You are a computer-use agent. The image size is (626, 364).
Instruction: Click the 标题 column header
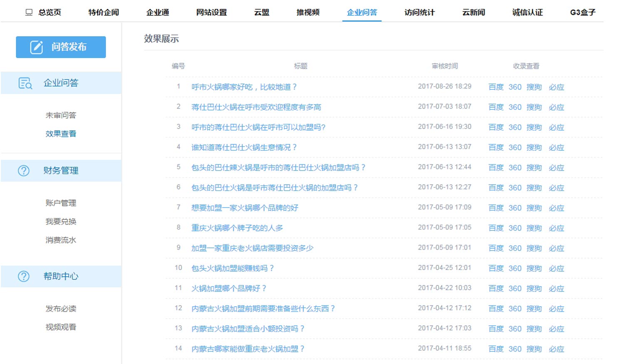point(301,66)
